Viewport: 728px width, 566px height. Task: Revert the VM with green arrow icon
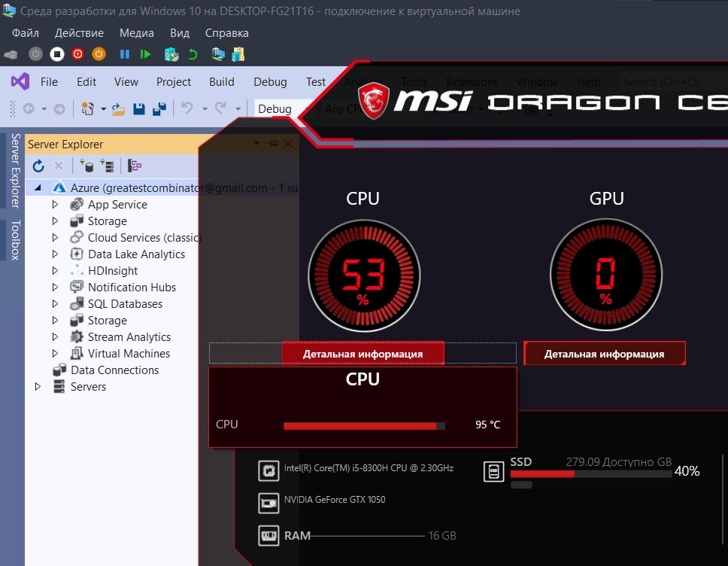pos(193,55)
